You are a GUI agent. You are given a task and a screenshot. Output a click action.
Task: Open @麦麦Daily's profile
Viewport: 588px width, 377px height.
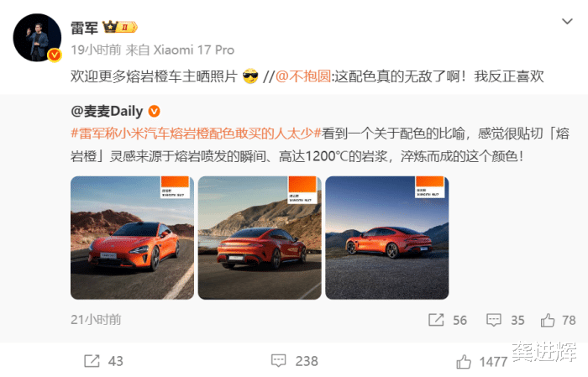click(107, 112)
